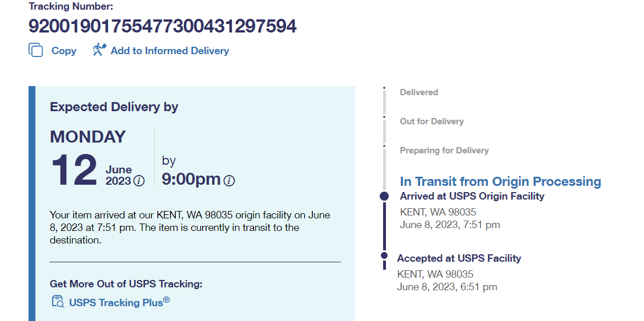Click the USPS Tracking Plus package icon
This screenshot has height=321, width=644.
[58, 302]
